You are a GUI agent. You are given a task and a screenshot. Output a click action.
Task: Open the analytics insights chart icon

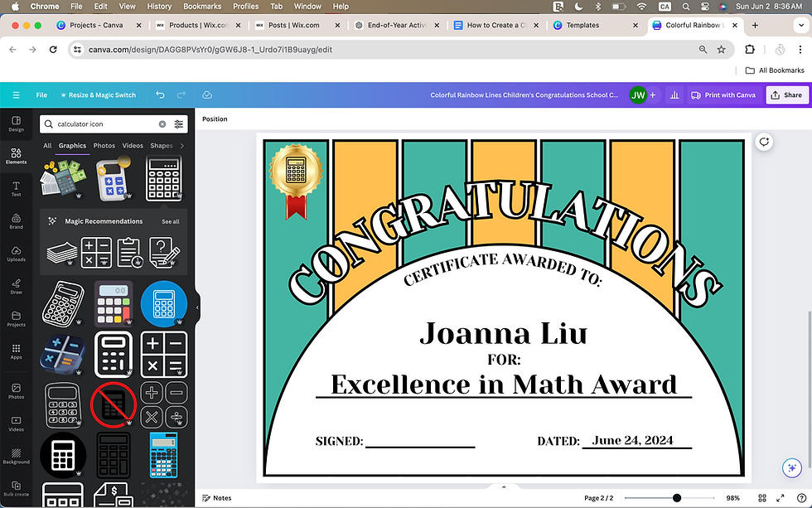pyautogui.click(x=674, y=95)
